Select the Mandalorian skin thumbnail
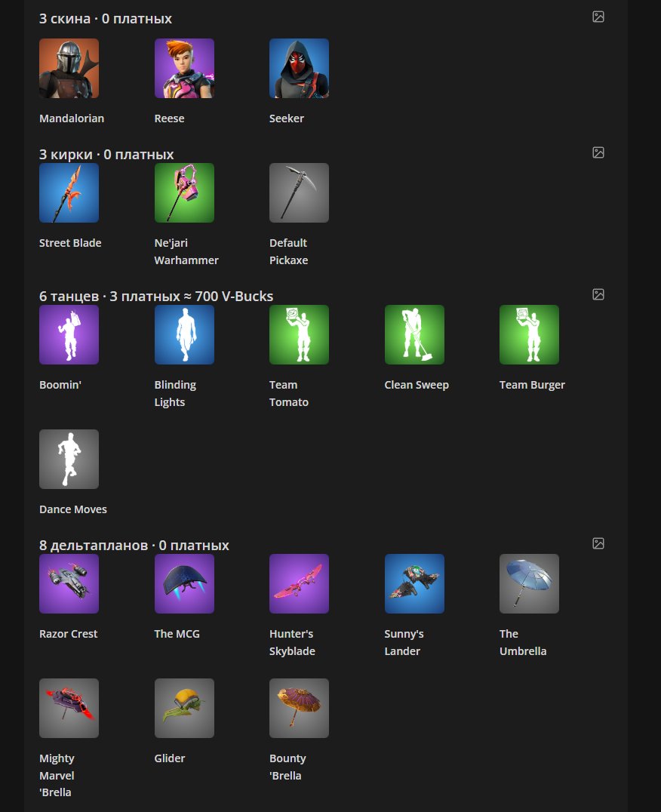This screenshot has height=812, width=661. pos(69,69)
